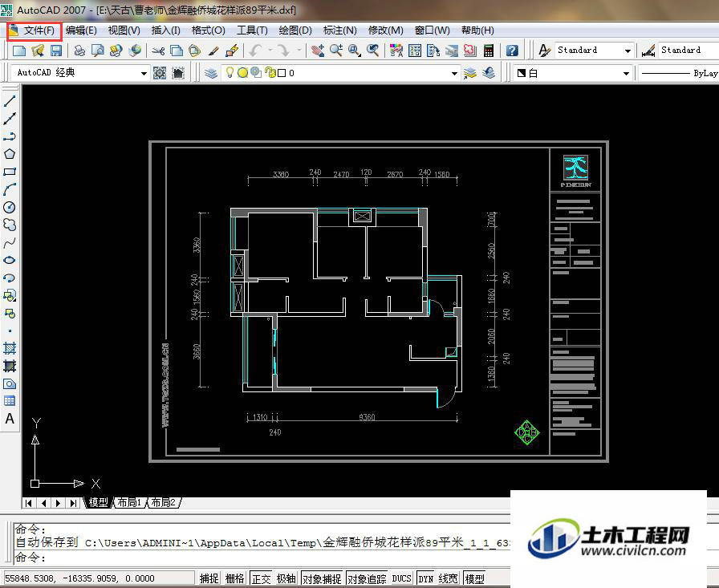The height and width of the screenshot is (588, 719).
Task: Open the 视图(V) menu
Action: tap(124, 30)
